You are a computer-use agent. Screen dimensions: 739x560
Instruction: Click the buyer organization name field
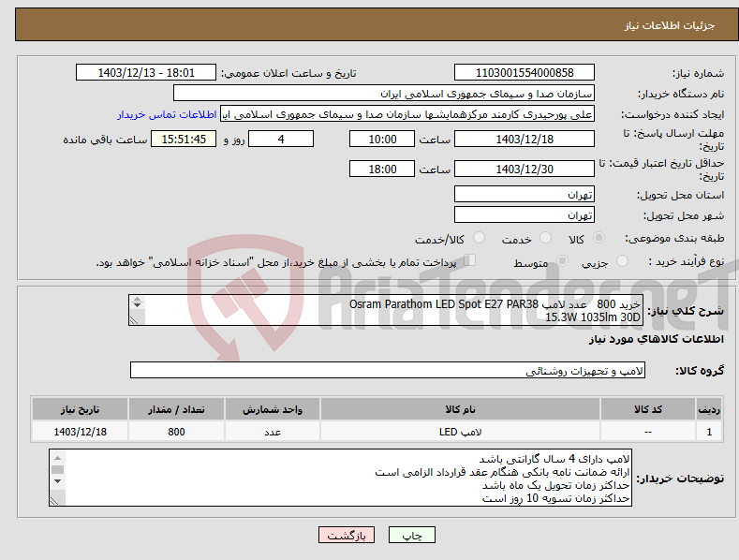[384, 94]
